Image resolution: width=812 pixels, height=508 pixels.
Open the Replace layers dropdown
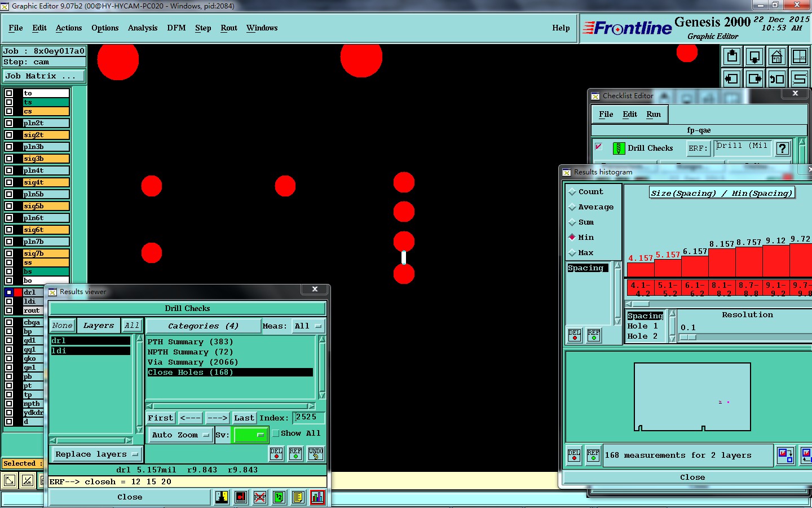[x=97, y=454]
